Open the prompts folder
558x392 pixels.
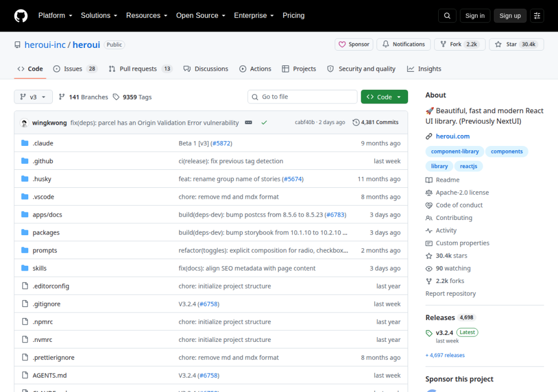[45, 250]
